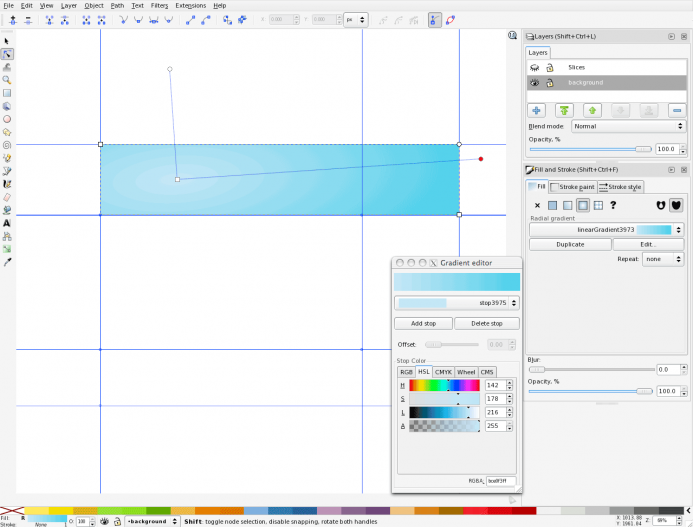Select linear gradient fill option
This screenshot has height=527, width=693.
(567, 205)
